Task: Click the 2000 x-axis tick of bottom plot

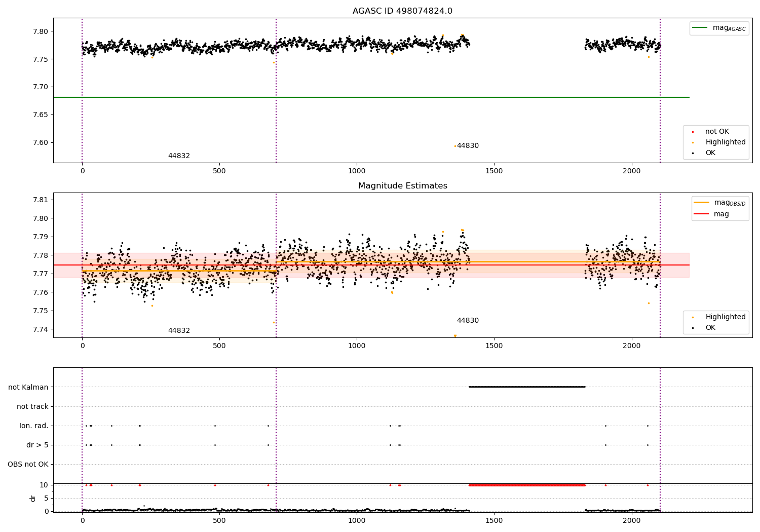Action: point(631,521)
